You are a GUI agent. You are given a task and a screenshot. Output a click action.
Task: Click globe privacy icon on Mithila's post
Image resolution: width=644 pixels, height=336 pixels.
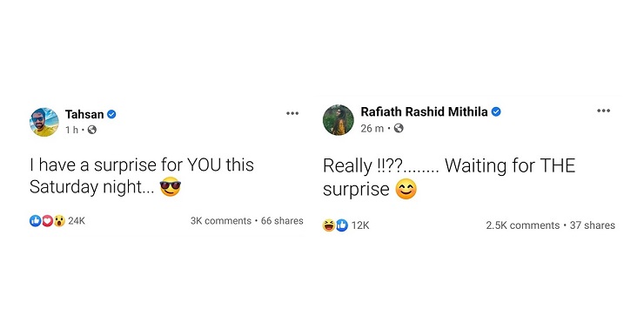pyautogui.click(x=399, y=129)
